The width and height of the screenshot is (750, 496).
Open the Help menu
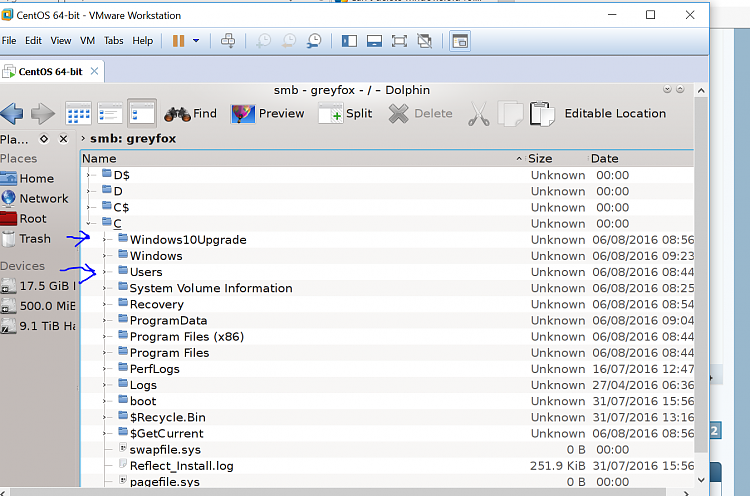[143, 41]
